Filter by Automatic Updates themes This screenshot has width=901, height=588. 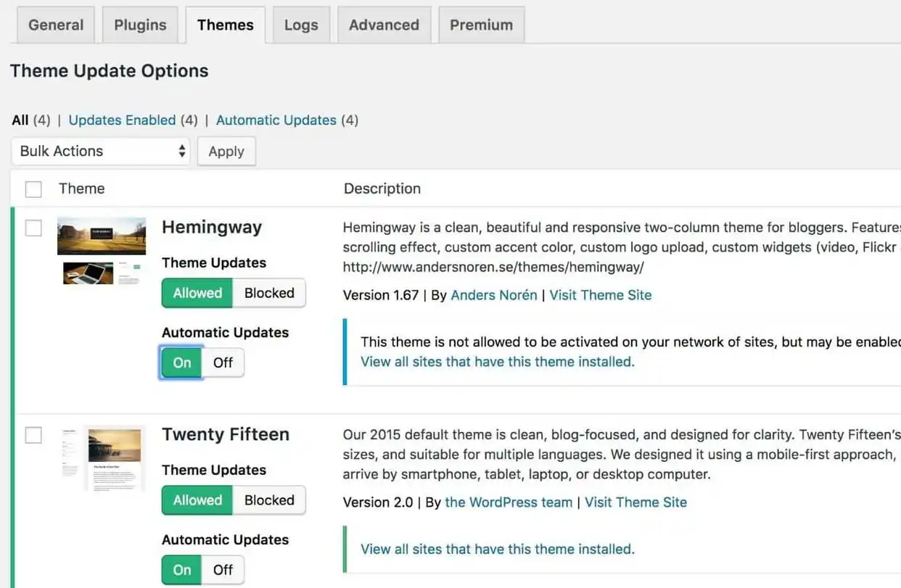(x=276, y=120)
